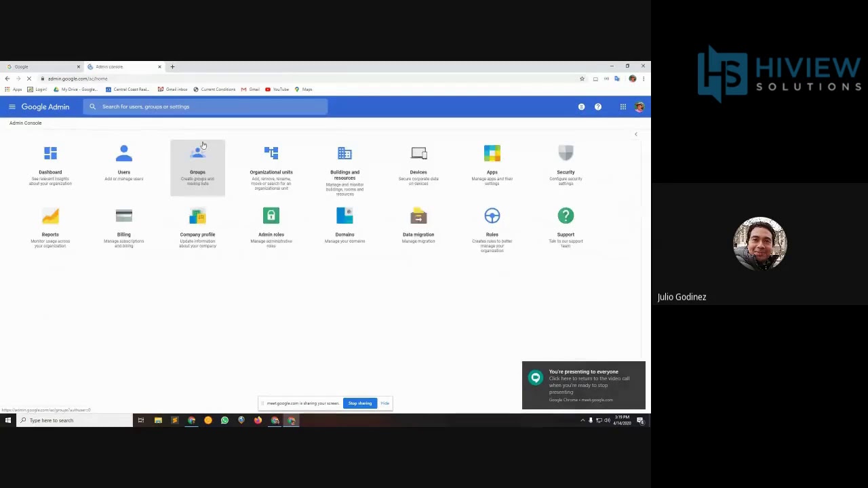This screenshot has width=868, height=488.
Task: Stop loading the page
Action: pos(29,79)
